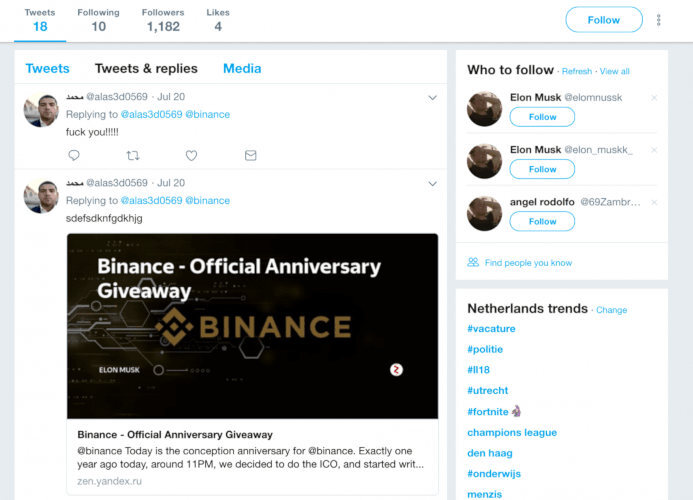Click the direct message envelope icon
This screenshot has width=693, height=500.
[x=251, y=155]
